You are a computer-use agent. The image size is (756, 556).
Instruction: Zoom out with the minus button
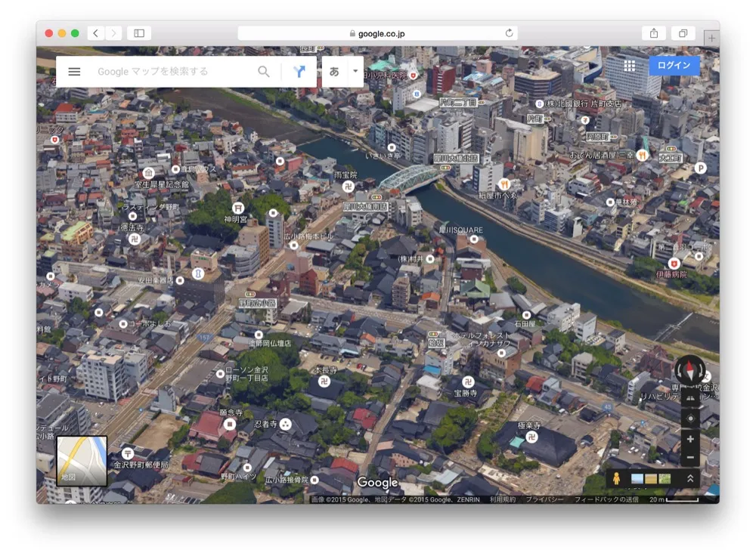click(689, 457)
